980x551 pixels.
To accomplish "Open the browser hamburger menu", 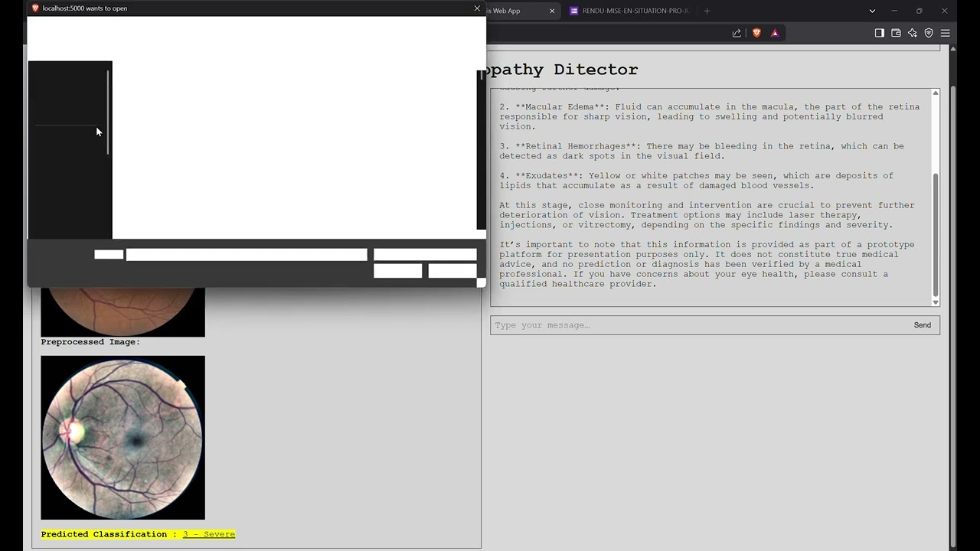I will 946,33.
